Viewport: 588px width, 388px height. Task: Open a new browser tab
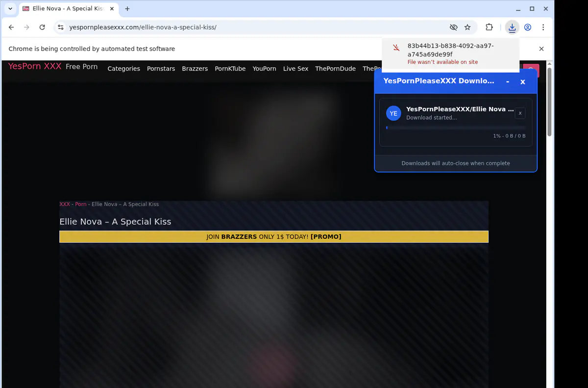[127, 9]
